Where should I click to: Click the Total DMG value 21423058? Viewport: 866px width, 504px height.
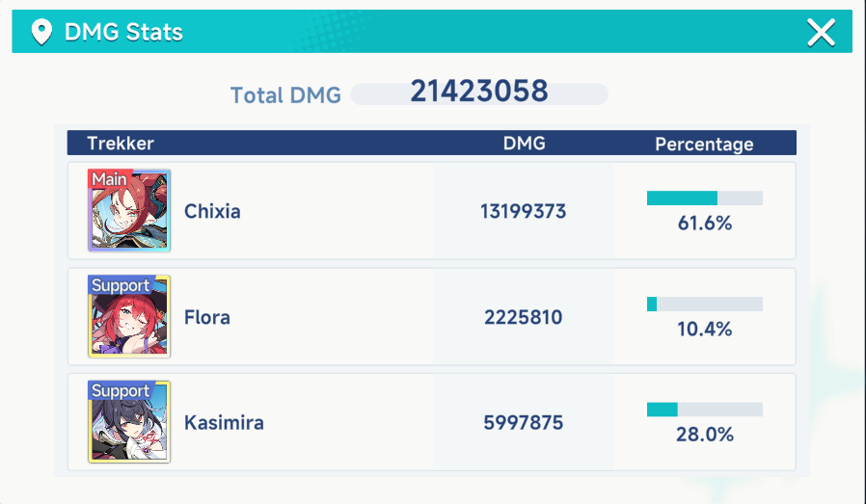478,92
